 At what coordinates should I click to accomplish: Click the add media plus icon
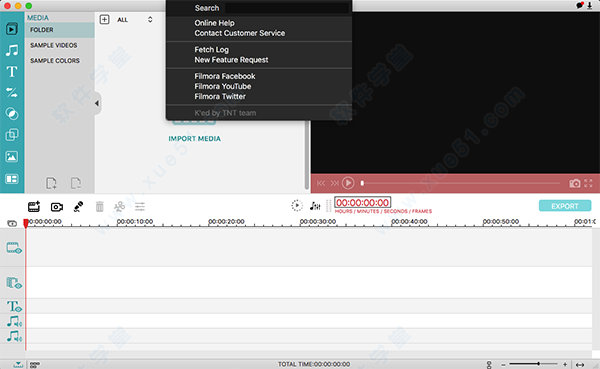(104, 20)
